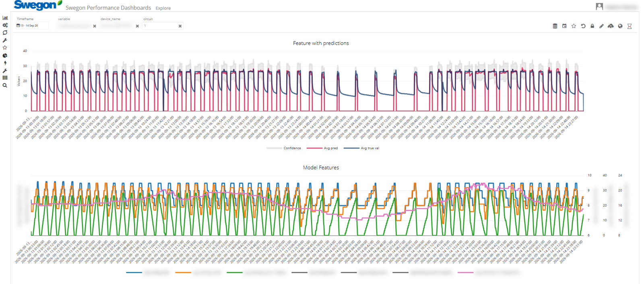Toggle the blue series in Model Features legend

click(148, 272)
